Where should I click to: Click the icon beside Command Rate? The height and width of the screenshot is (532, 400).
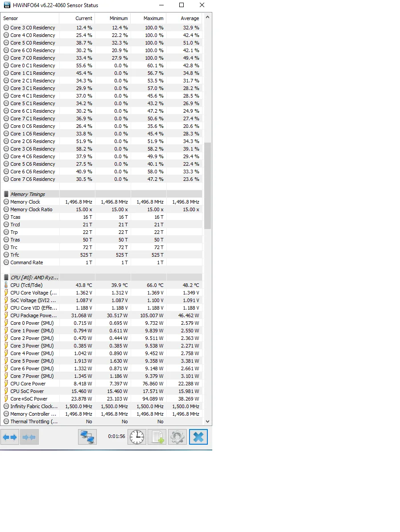coord(6,262)
